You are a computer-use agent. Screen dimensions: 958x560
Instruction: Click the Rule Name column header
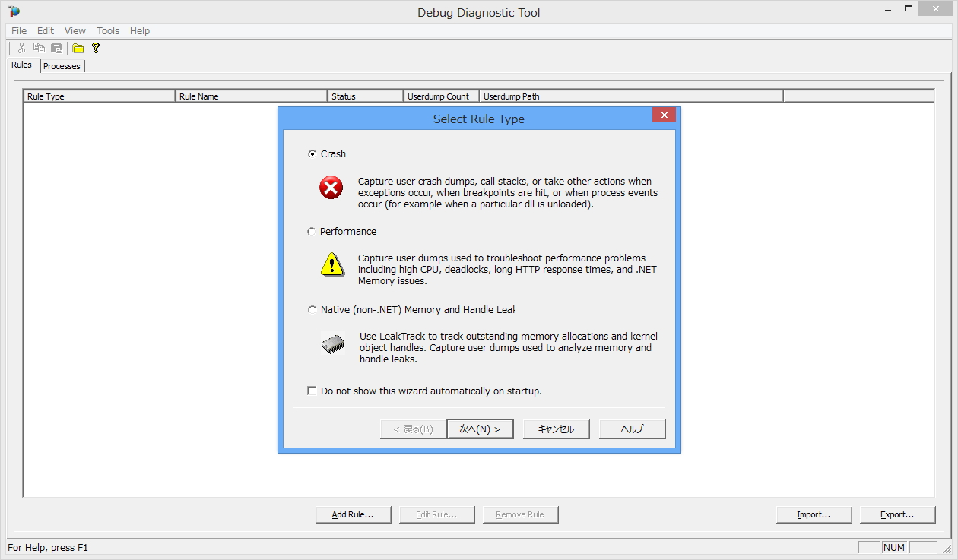click(252, 96)
